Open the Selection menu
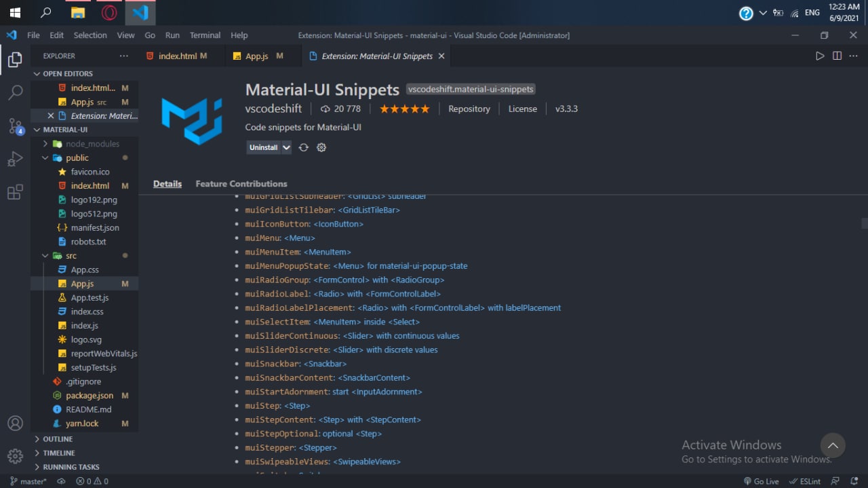Screen dimensions: 868x488 90,35
